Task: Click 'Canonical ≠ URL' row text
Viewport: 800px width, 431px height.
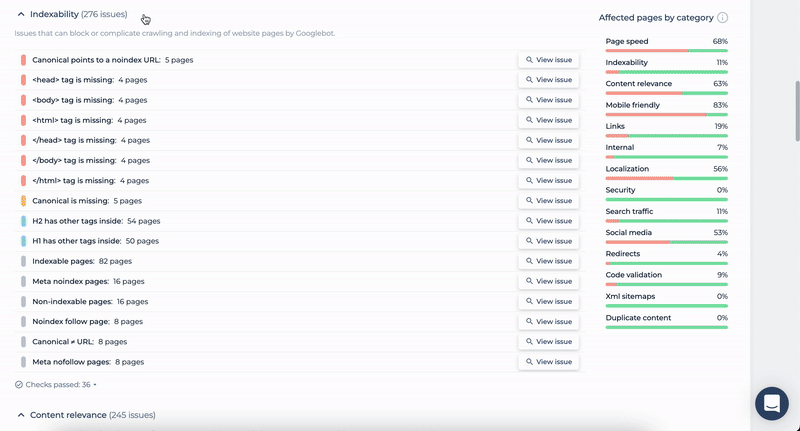Action: [63, 342]
